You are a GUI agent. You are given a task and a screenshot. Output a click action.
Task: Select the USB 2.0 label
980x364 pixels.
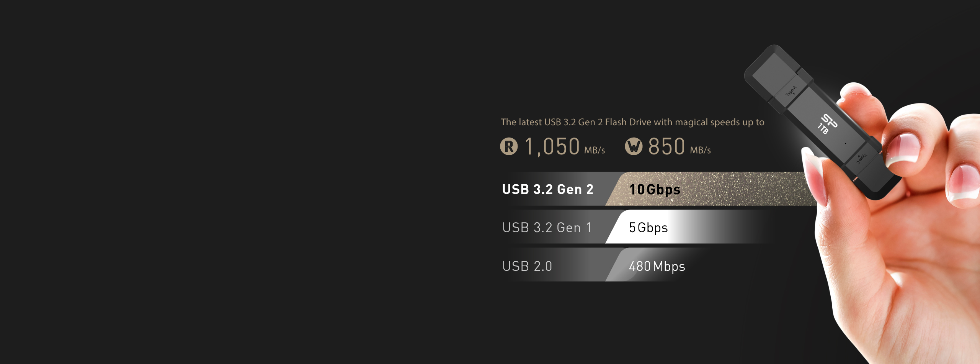click(527, 266)
